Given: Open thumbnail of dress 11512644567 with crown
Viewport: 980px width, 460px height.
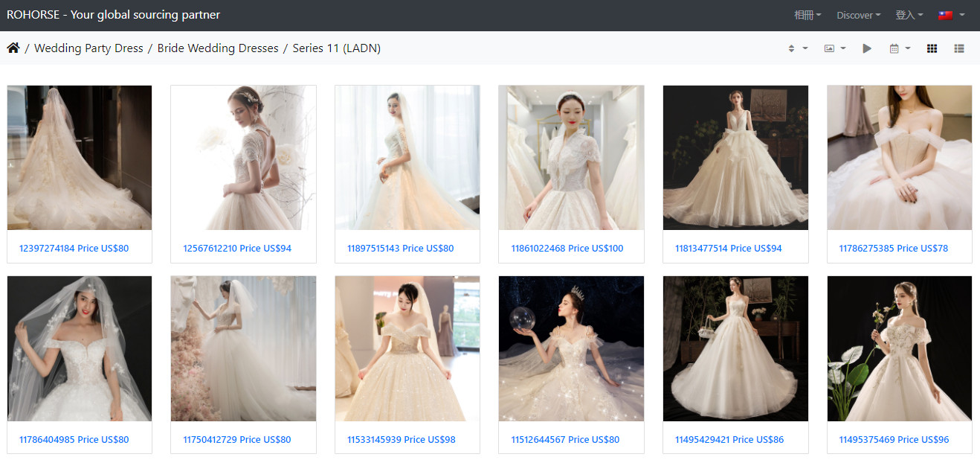Looking at the screenshot, I should tap(571, 348).
